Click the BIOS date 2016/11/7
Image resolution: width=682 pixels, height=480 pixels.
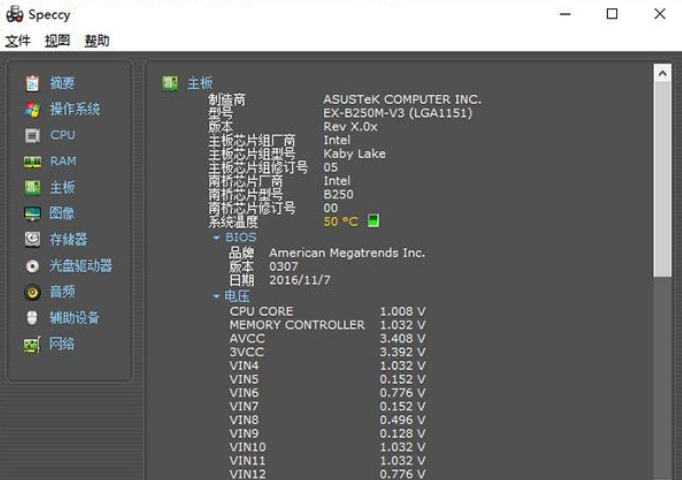pyautogui.click(x=300, y=280)
